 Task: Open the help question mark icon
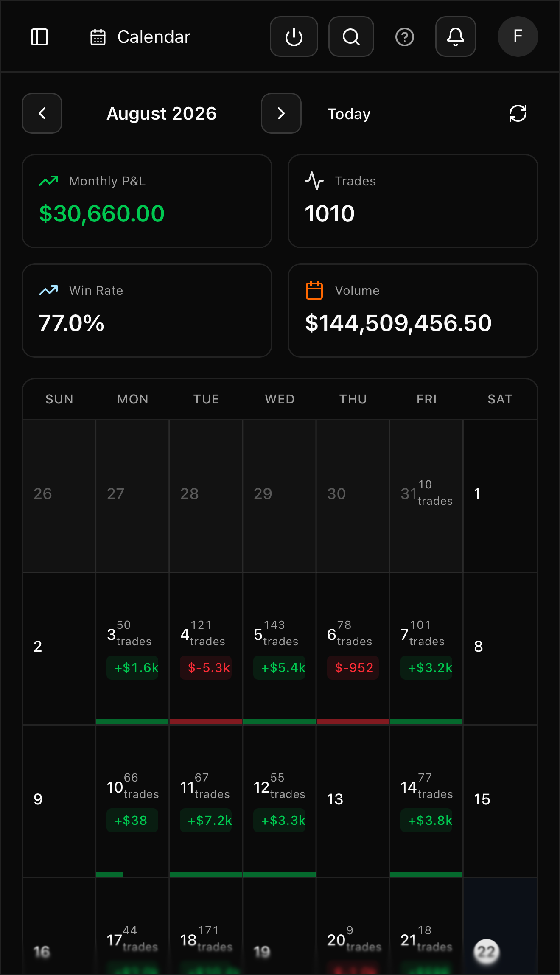point(405,37)
